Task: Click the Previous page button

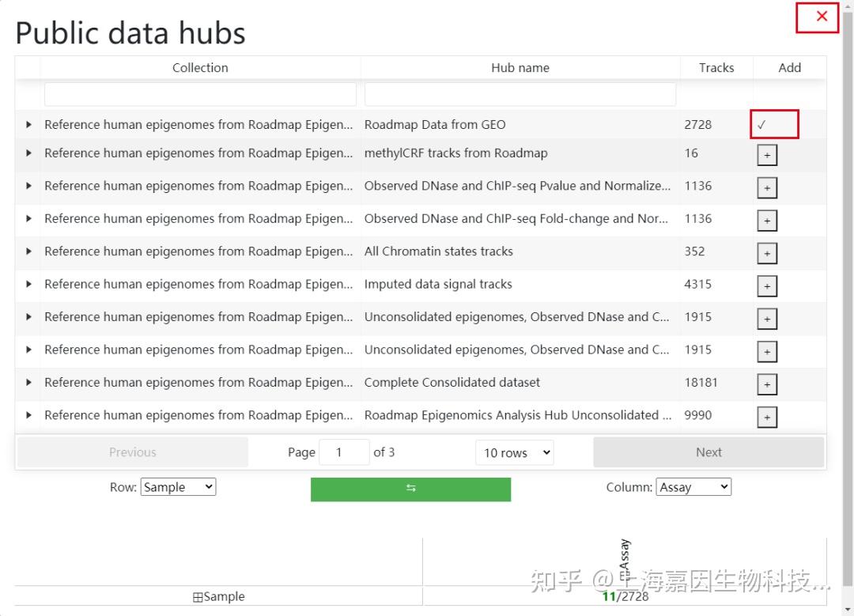Action: [x=132, y=452]
